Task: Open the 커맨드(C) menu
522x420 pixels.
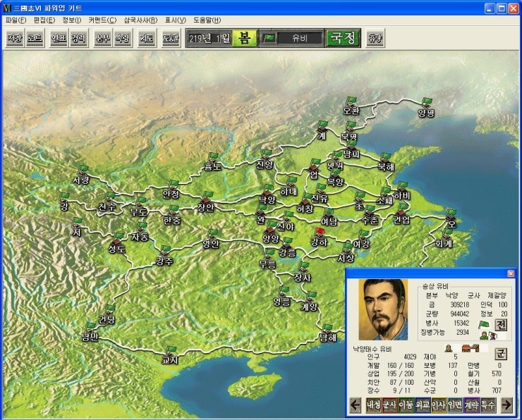Action: pos(102,20)
